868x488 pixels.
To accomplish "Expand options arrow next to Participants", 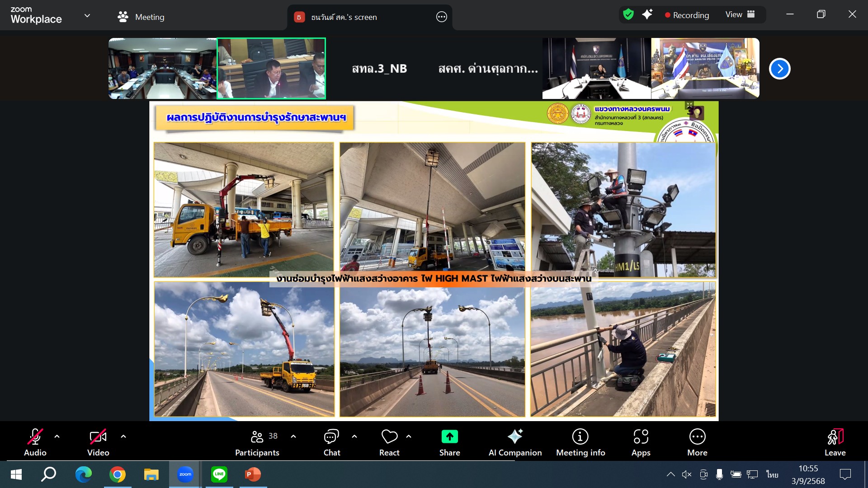I will (x=293, y=436).
